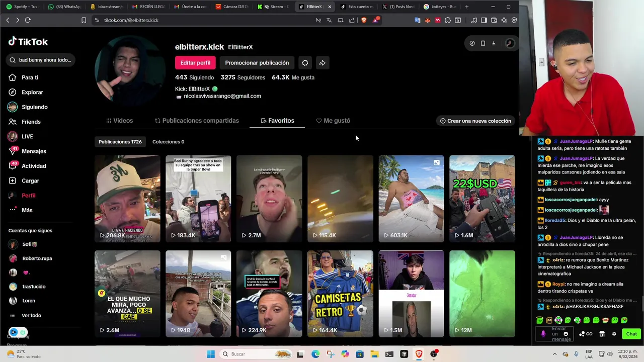The height and width of the screenshot is (362, 644).
Task: Click the chat microphone icon
Action: (x=543, y=334)
